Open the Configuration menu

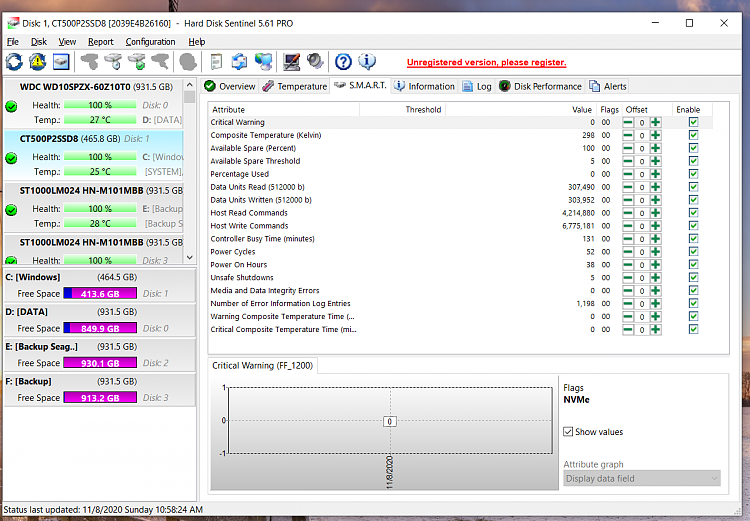click(150, 42)
